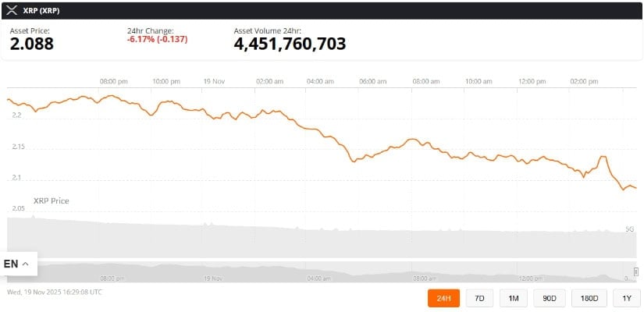644x312 pixels.
Task: Switch chart to 180D range
Action: click(589, 297)
